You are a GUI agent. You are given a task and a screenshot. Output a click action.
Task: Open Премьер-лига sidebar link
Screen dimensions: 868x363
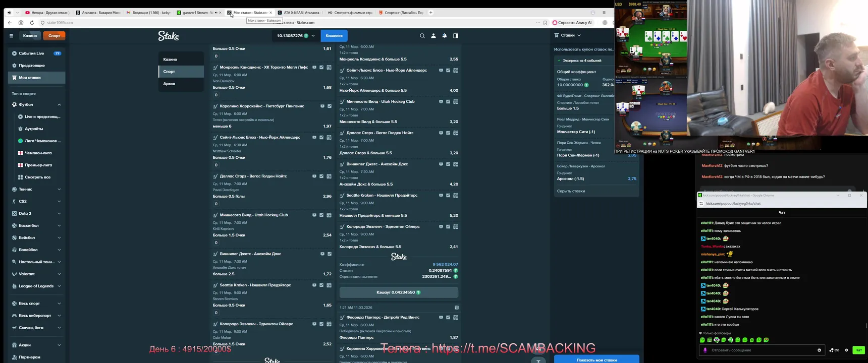(39, 165)
